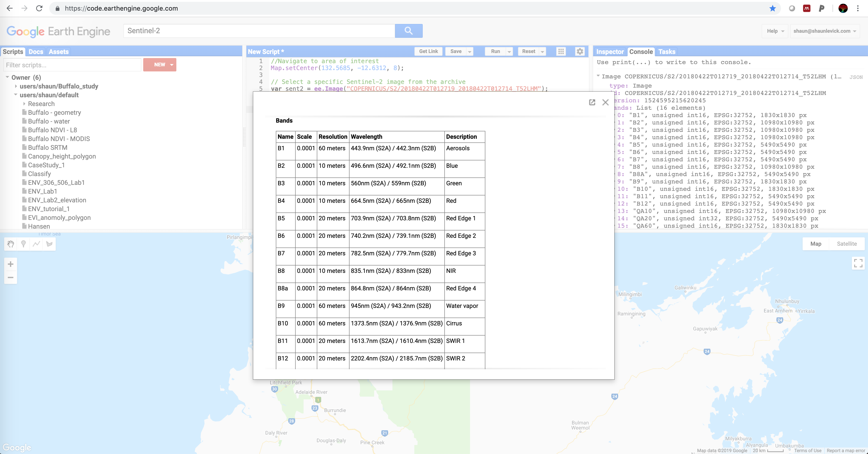
Task: Open the Save dropdown arrow
Action: pos(470,52)
